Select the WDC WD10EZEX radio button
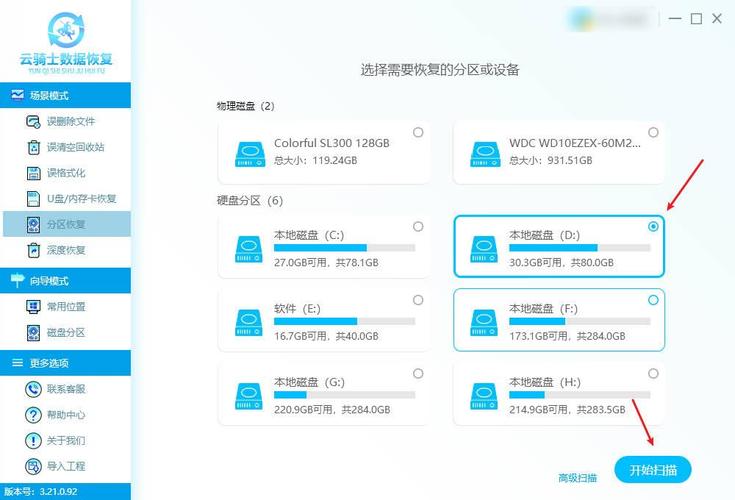 coord(653,133)
